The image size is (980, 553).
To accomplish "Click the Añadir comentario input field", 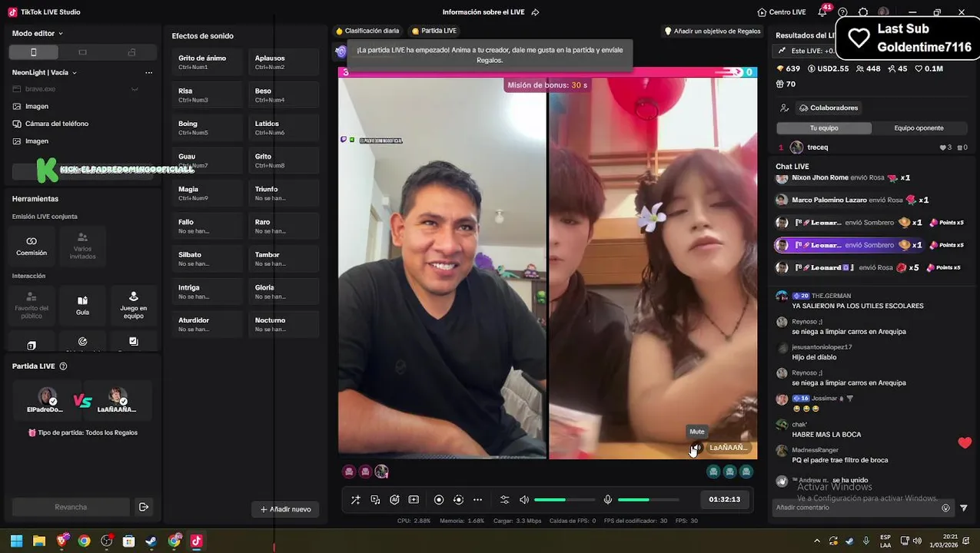I will 855,508.
